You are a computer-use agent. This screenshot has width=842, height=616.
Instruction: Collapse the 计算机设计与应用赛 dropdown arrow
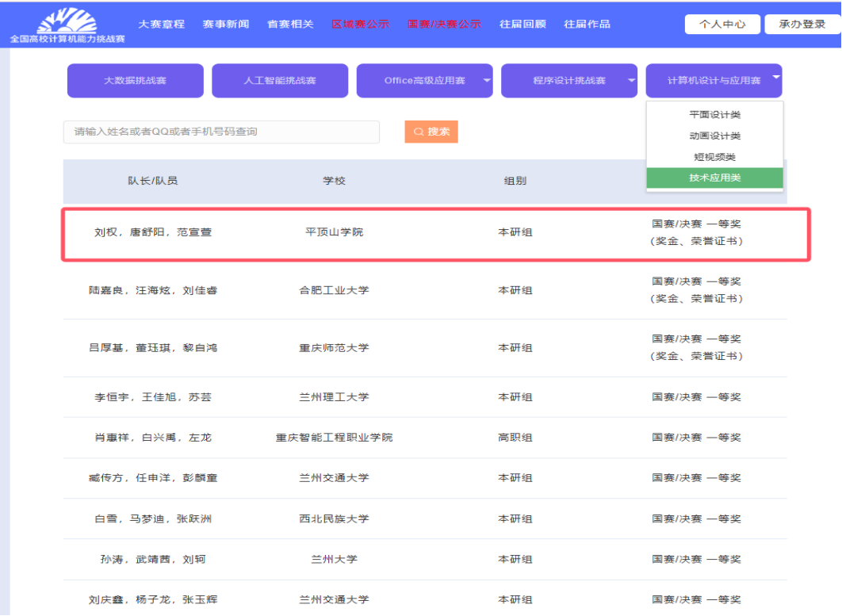(775, 78)
